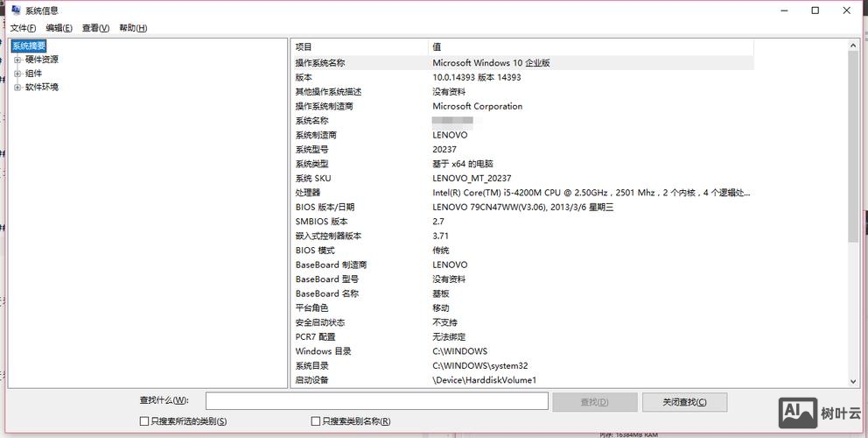
Task: Click the 关闭查找(C) button
Action: 685,402
